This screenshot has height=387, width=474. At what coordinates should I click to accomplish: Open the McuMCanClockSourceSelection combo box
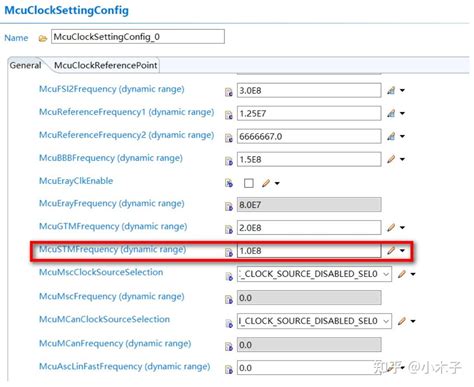point(314,321)
